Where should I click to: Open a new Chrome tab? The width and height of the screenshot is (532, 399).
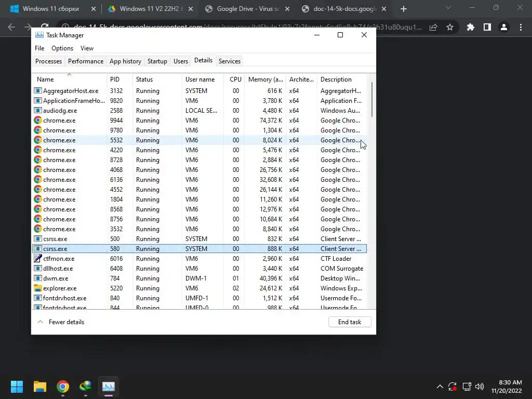coord(403,9)
